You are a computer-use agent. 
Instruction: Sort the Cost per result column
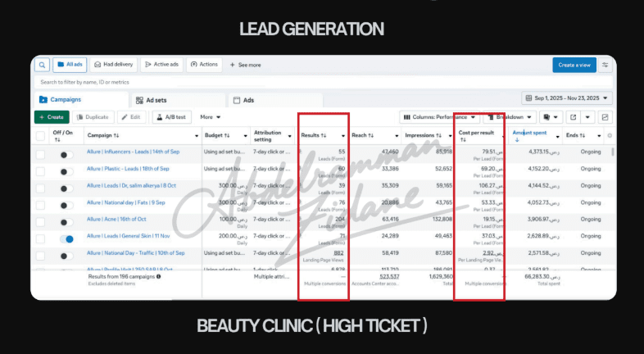click(463, 139)
